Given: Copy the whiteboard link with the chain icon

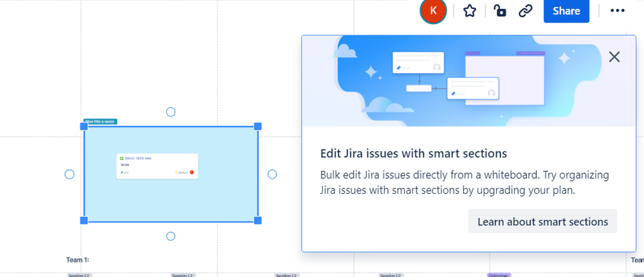Looking at the screenshot, I should pyautogui.click(x=525, y=11).
